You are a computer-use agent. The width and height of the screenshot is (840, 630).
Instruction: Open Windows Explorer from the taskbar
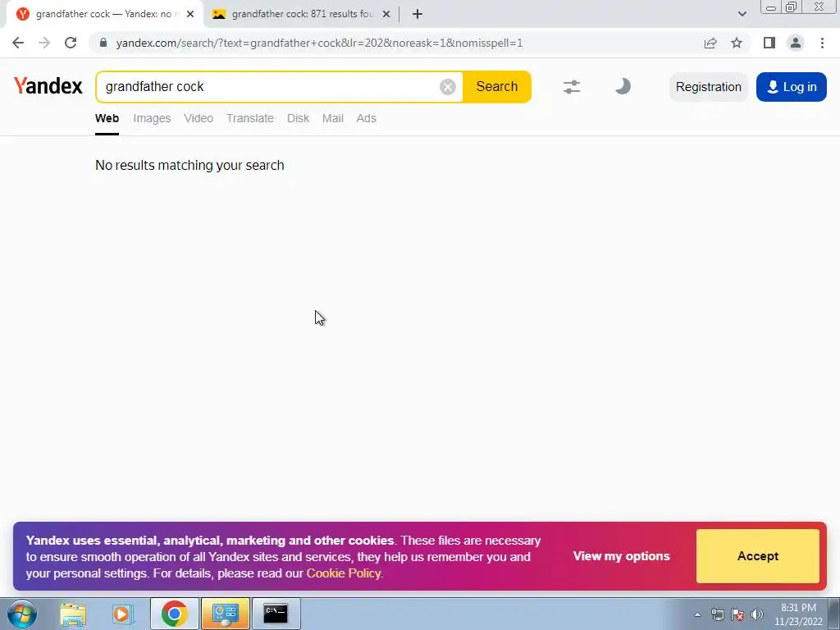pos(73,614)
